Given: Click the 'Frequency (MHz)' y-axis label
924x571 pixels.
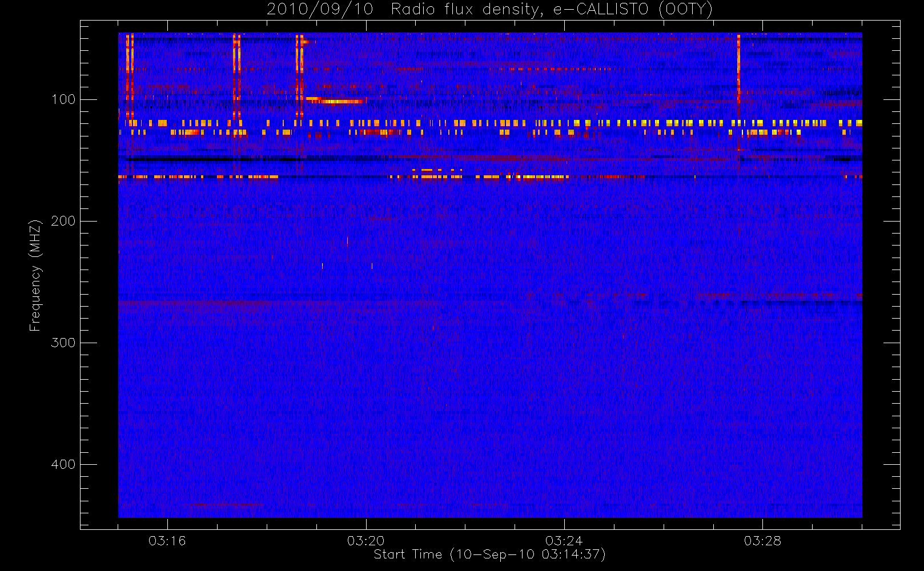Looking at the screenshot, I should point(35,275).
